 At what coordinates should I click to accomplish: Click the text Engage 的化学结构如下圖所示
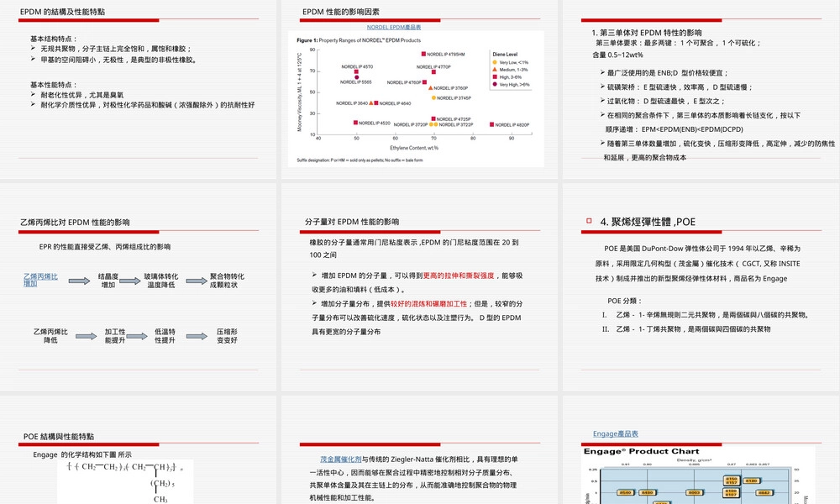tap(82, 454)
